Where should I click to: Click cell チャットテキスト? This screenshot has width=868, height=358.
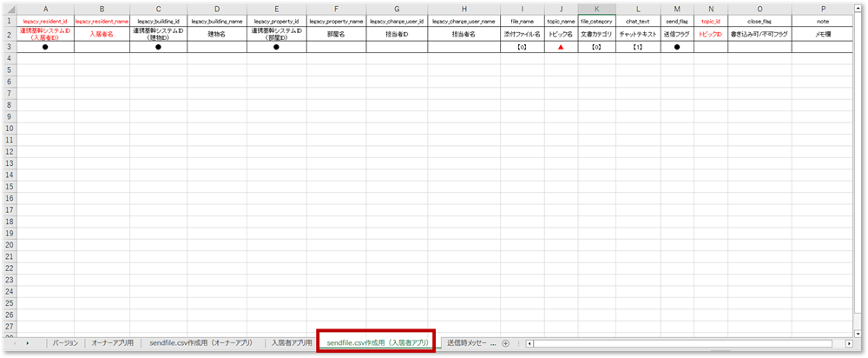638,34
